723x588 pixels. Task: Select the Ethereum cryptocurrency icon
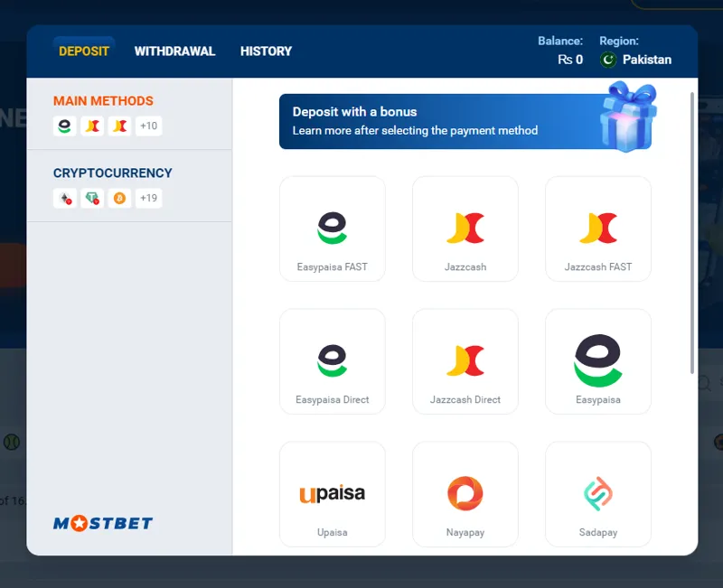pos(63,198)
